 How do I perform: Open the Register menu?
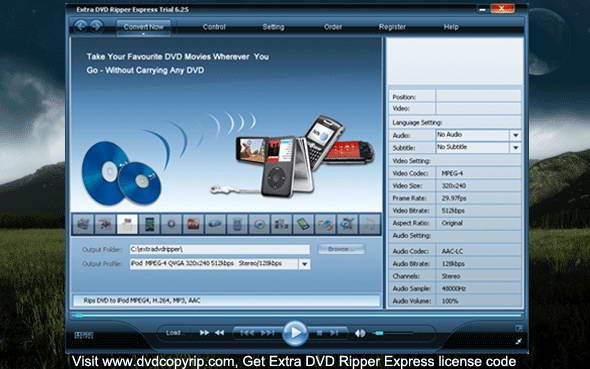click(392, 27)
